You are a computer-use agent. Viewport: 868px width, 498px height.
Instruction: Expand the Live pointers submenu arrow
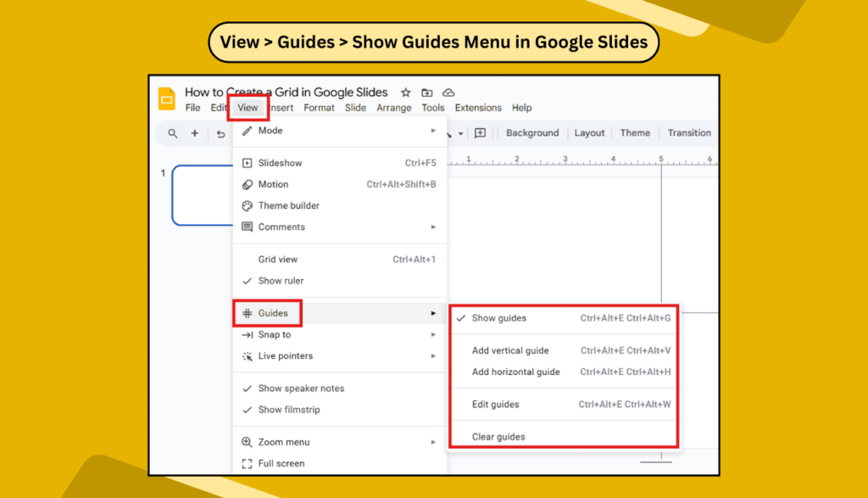[x=433, y=356]
